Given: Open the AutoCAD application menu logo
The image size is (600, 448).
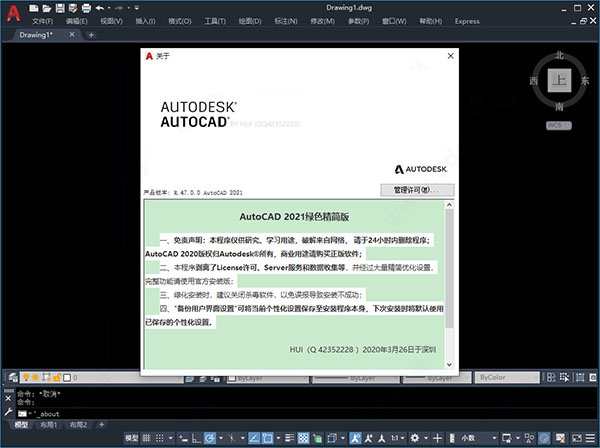Looking at the screenshot, I should [13, 13].
